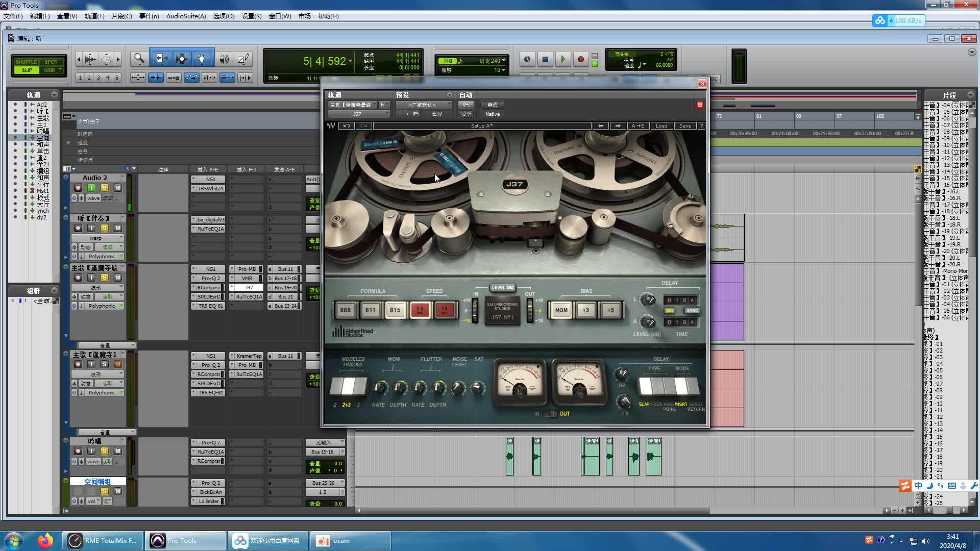Open the 选项(O) menu

(x=224, y=16)
